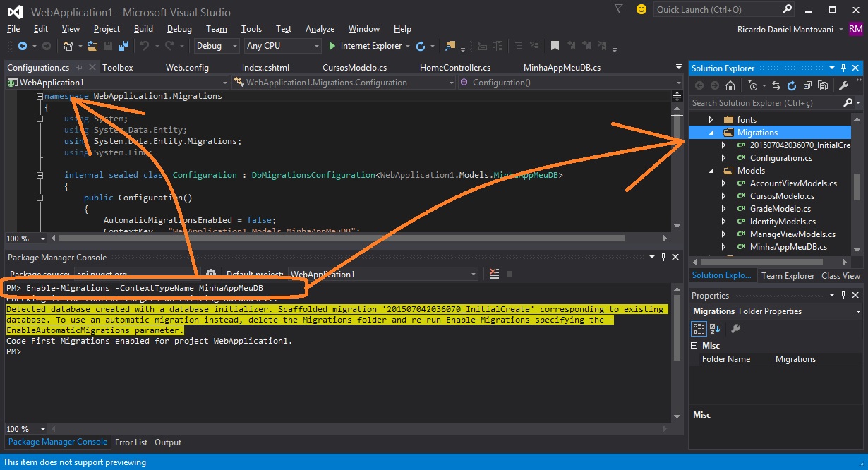Open the Any CPU platform dropdown
Viewport: 868px width, 470px height.
[x=282, y=46]
